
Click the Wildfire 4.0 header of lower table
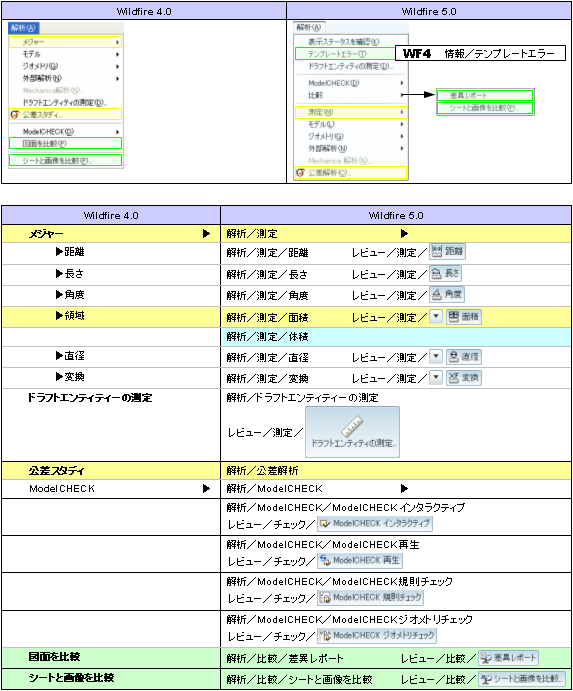click(x=111, y=215)
